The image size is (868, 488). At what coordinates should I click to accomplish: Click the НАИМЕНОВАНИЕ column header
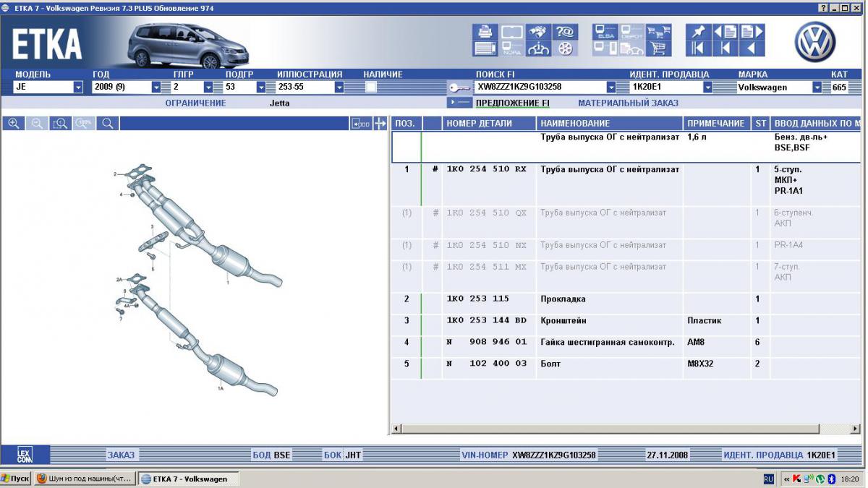click(610, 124)
